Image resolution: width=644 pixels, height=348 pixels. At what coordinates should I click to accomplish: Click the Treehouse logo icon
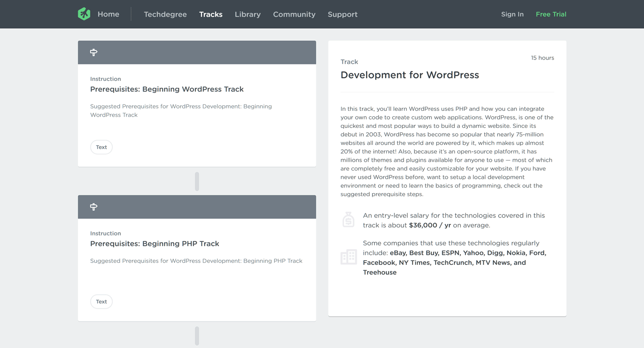click(x=84, y=14)
